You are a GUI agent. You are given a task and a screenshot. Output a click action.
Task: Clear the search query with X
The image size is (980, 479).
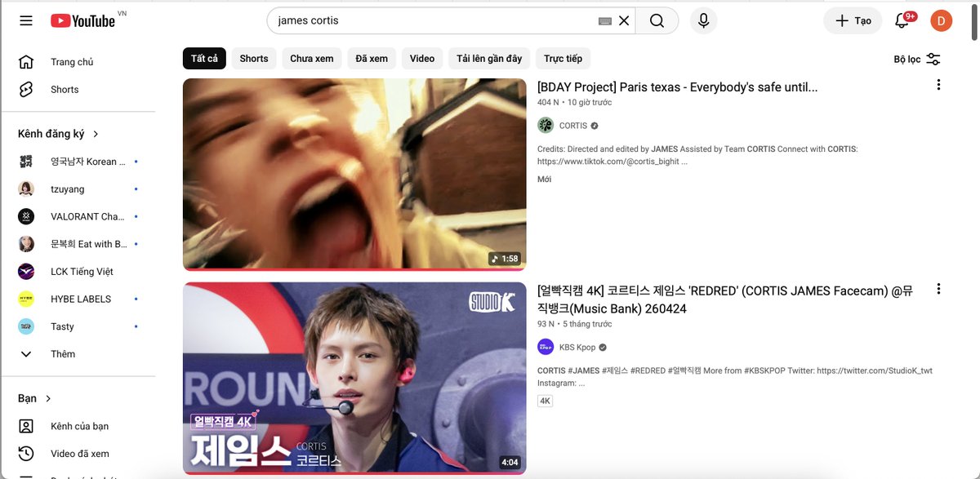point(624,20)
